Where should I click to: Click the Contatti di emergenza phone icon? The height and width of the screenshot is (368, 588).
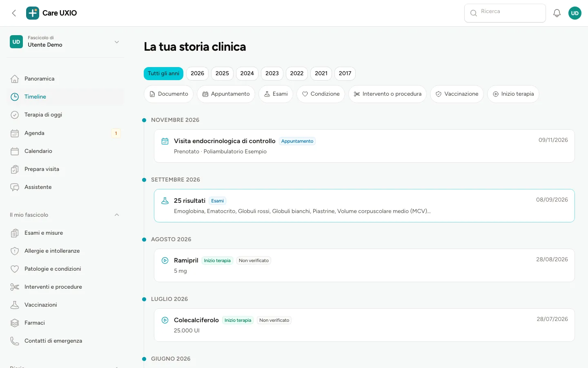(x=15, y=341)
